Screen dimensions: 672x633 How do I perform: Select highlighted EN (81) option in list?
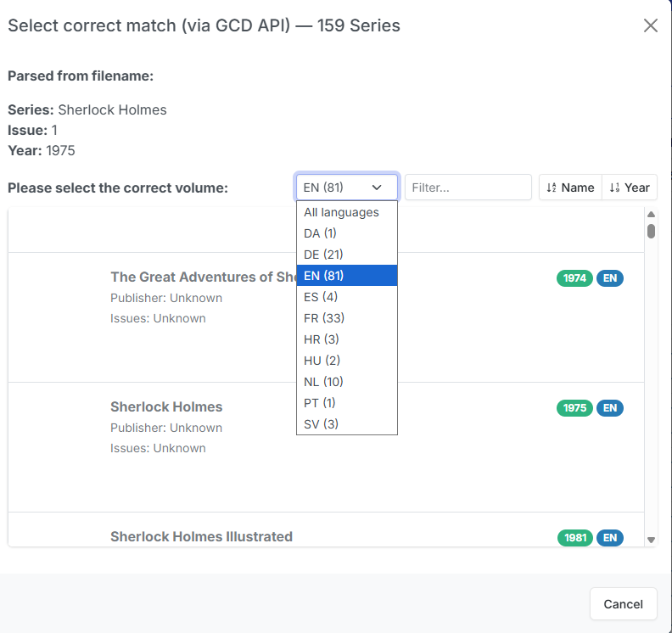347,276
